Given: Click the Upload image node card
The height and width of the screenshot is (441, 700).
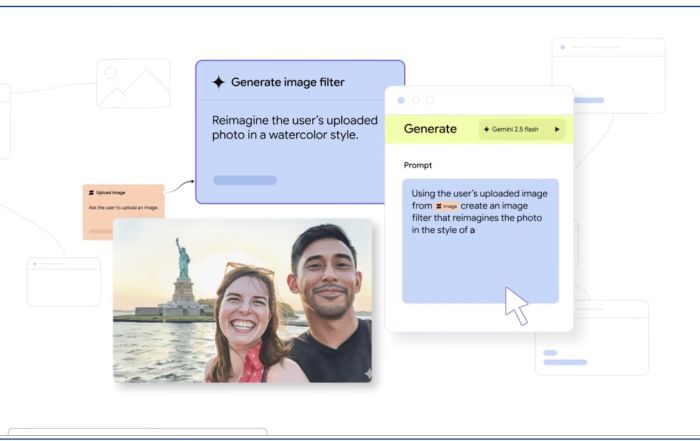Looking at the screenshot, I should 123,211.
